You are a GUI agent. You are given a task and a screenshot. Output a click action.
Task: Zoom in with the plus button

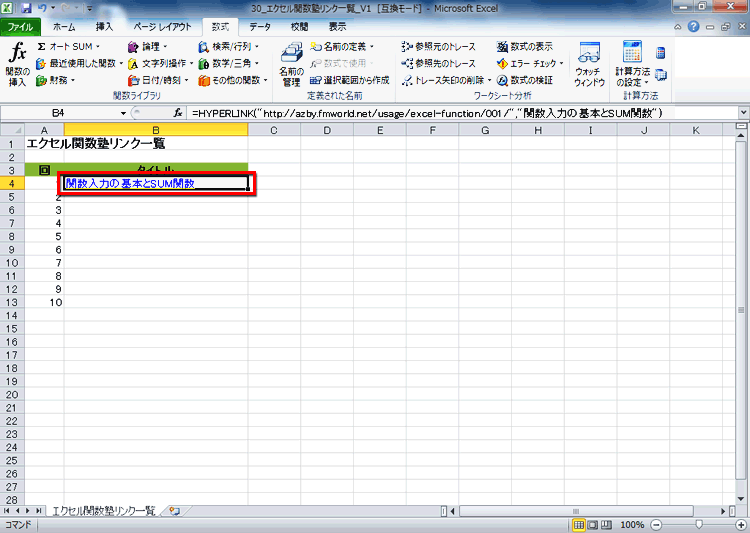pyautogui.click(x=741, y=525)
